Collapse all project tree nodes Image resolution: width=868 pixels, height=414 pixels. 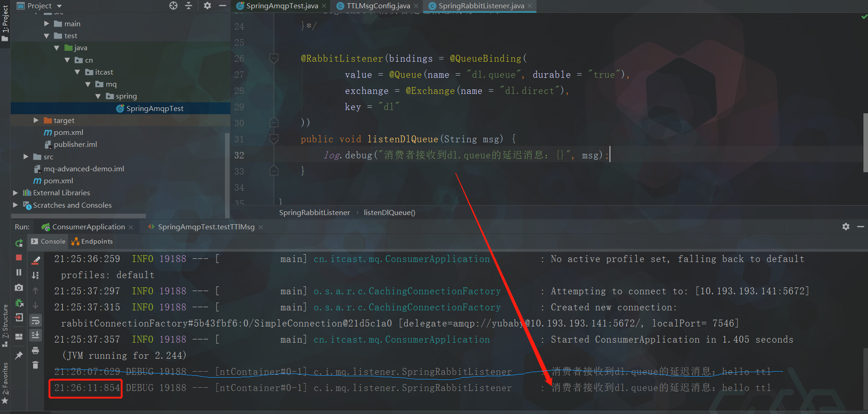click(x=189, y=6)
